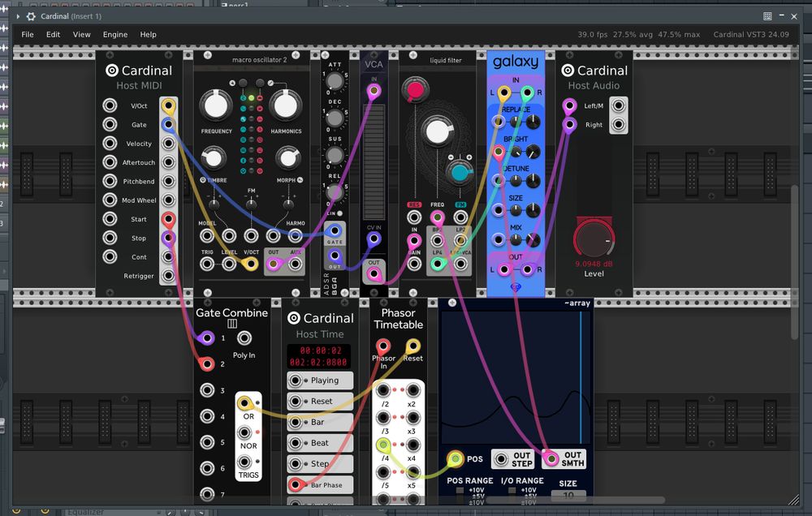
Task: Open the gear settings icon in the title bar
Action: click(31, 16)
